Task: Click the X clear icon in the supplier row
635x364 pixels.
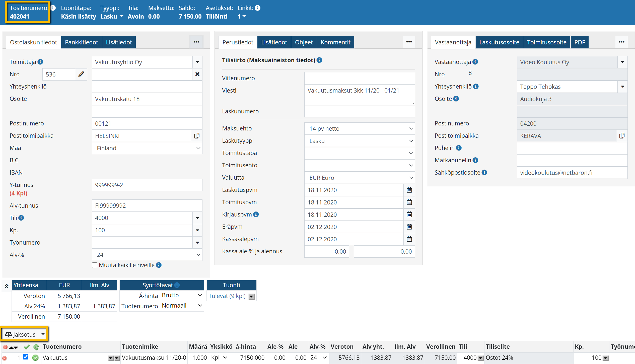Action: pos(197,74)
